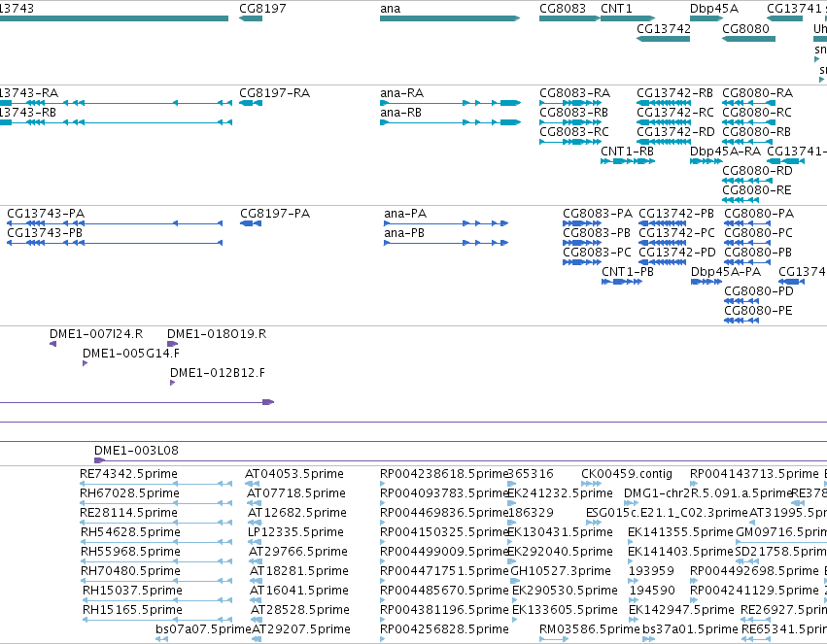Select the ana-RB transcript
Image resolution: width=827 pixels, height=644 pixels.
coord(450,122)
